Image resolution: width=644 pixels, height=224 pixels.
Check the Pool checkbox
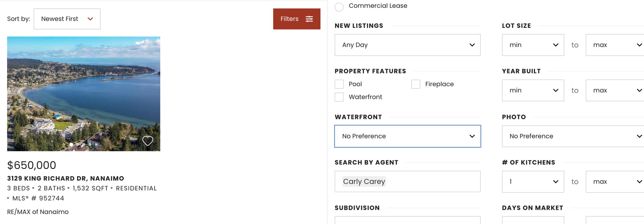coord(339,84)
